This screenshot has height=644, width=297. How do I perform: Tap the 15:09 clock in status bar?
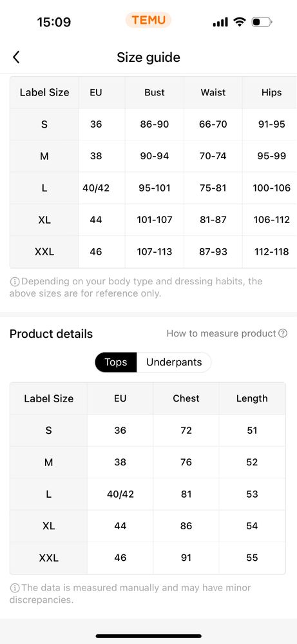pyautogui.click(x=53, y=22)
